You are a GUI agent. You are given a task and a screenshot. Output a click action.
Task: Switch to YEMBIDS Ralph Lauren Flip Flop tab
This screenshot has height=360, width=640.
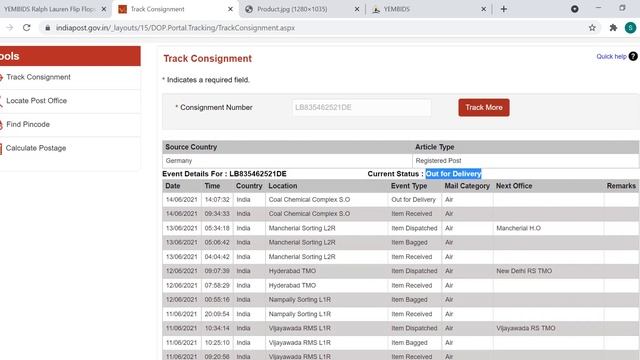point(49,9)
